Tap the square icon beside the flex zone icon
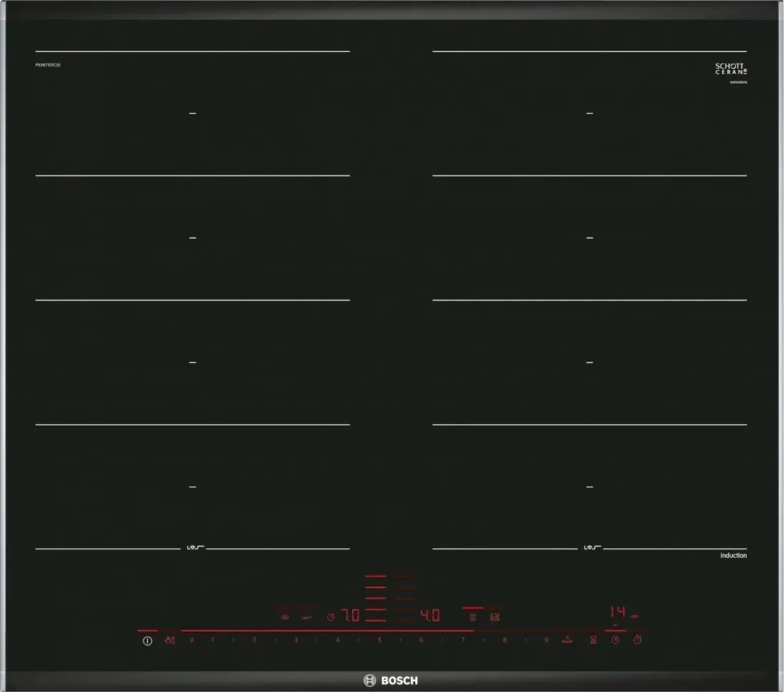This screenshot has height=692, width=784. tap(495, 616)
